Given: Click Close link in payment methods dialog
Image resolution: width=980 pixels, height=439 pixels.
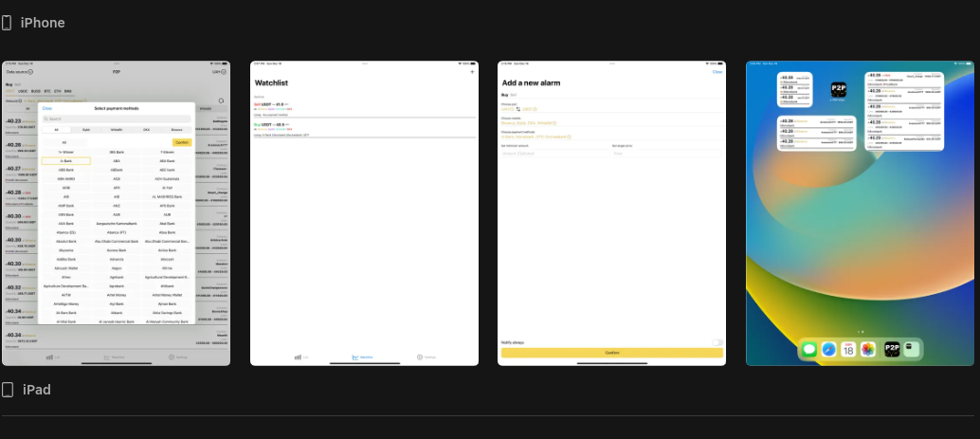Looking at the screenshot, I should click(x=46, y=109).
